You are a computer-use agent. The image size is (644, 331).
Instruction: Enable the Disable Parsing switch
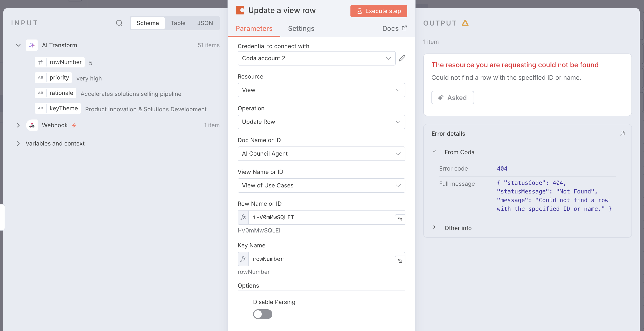point(262,314)
